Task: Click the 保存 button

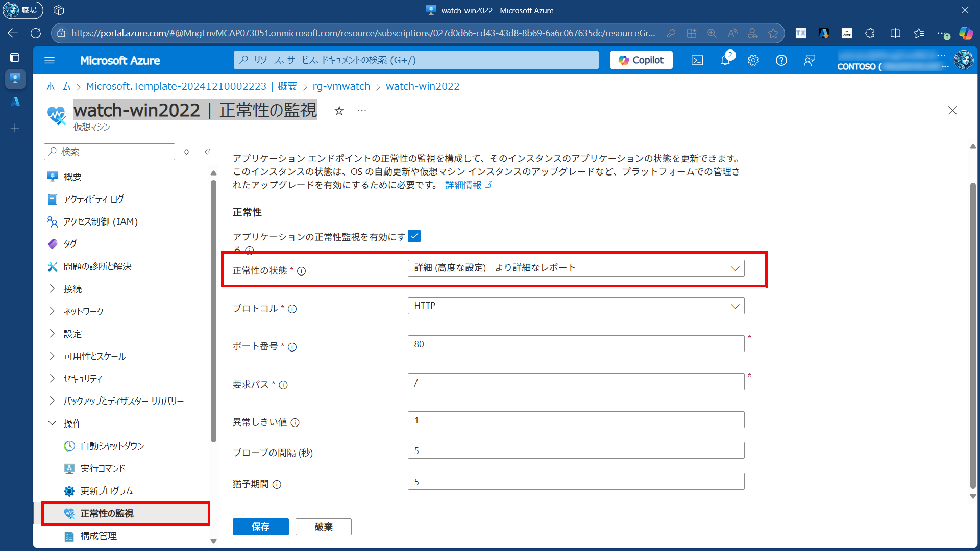Action: point(260,527)
